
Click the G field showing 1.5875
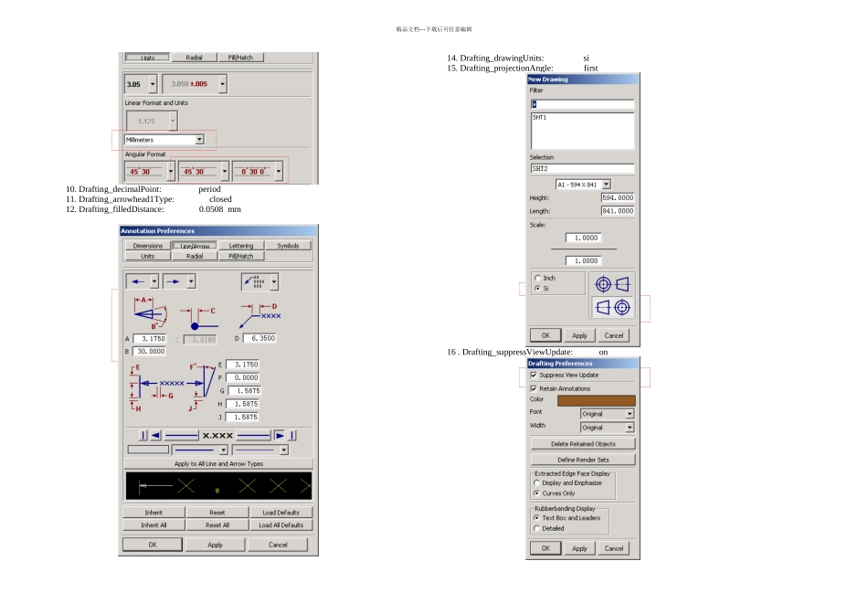tap(244, 391)
